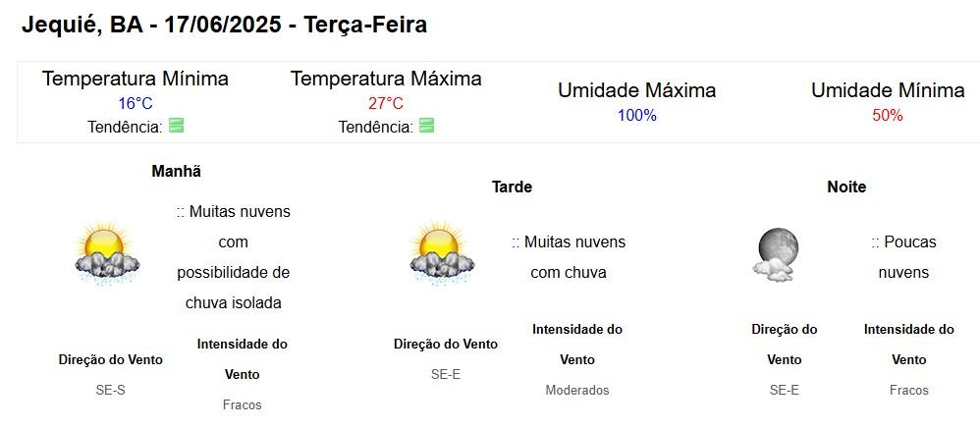Image resolution: width=980 pixels, height=428 pixels.
Task: Click the night moon-and-cloud icon
Action: 776,255
